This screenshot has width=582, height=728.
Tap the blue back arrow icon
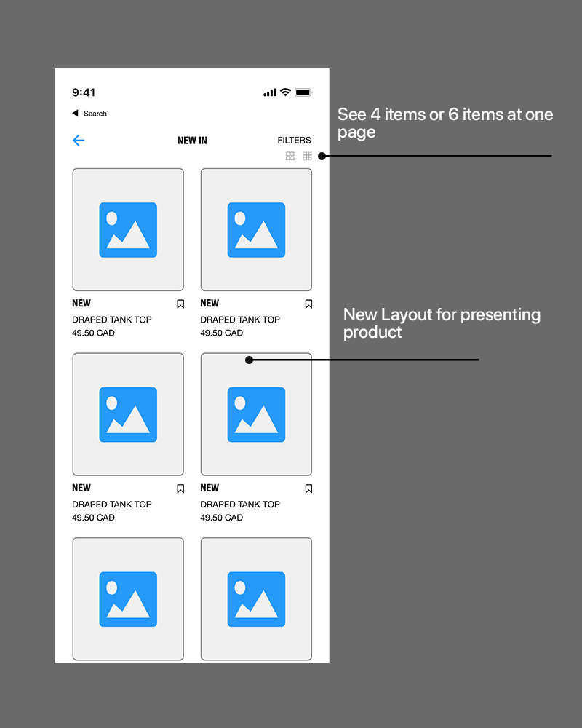79,141
